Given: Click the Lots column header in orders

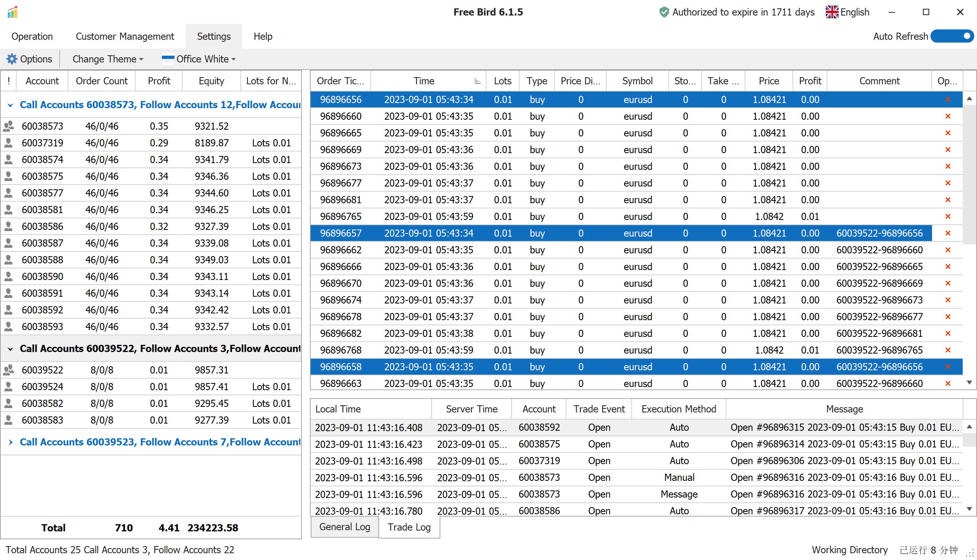Looking at the screenshot, I should pos(503,81).
